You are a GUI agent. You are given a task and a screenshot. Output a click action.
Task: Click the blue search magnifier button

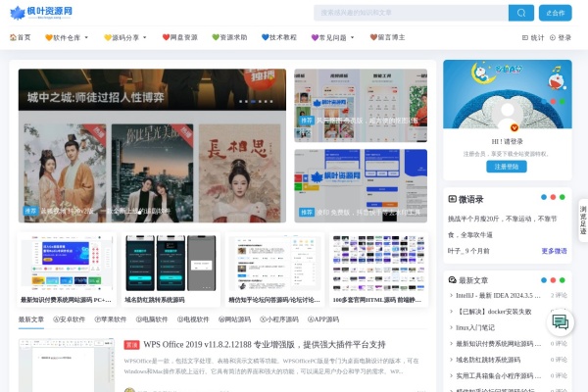520,13
